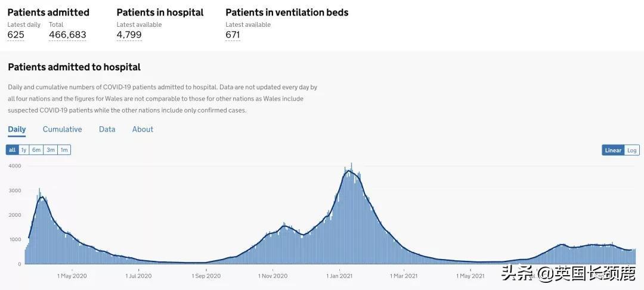Select the Linear scale button
The width and height of the screenshot is (644, 290).
click(x=613, y=151)
